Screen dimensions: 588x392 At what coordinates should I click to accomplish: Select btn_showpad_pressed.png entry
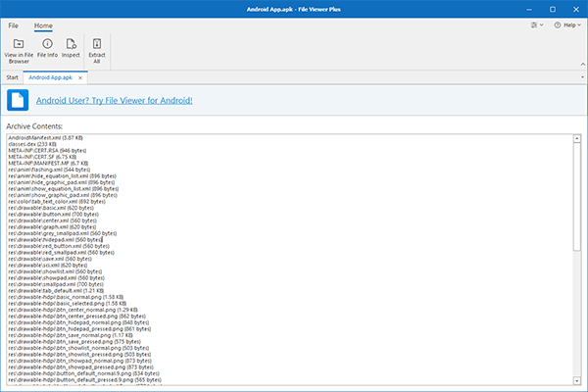80,367
